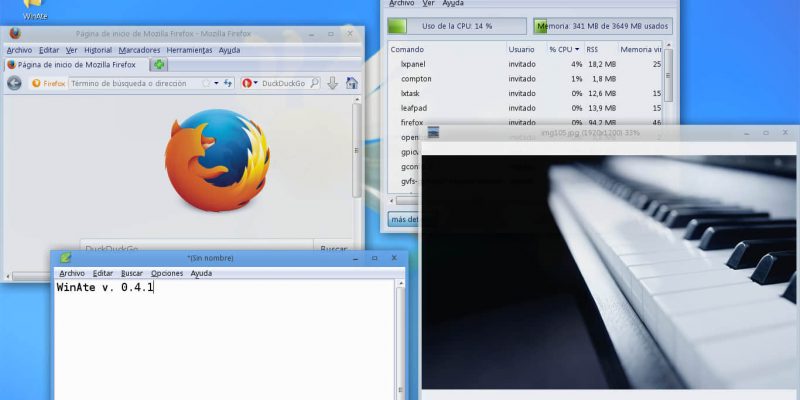800x400 pixels.
Task: Open Archivo menu in task manager
Action: point(402,3)
